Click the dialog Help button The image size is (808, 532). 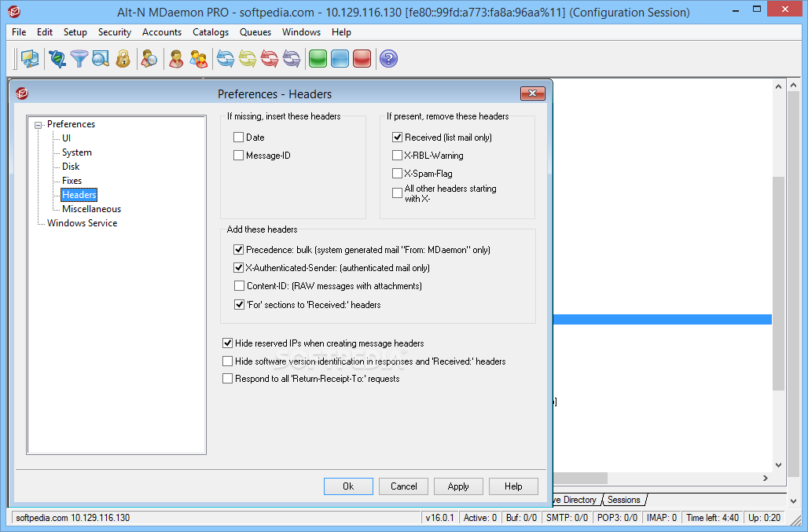click(x=513, y=486)
